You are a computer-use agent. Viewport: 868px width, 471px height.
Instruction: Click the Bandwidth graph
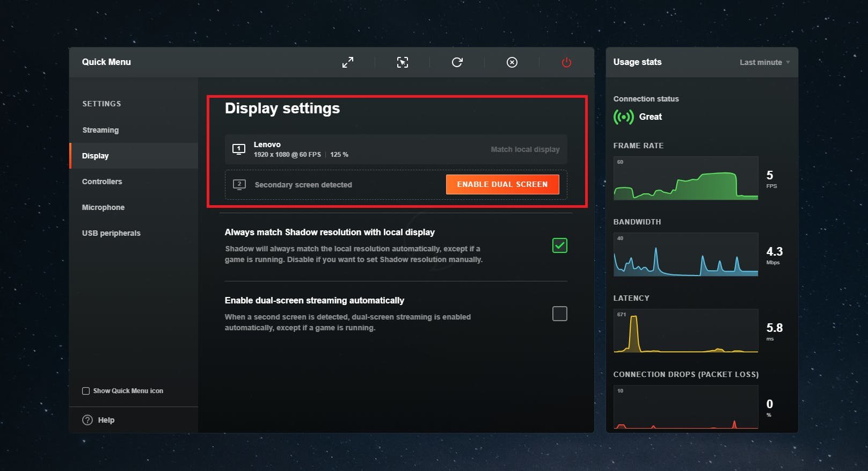click(686, 255)
